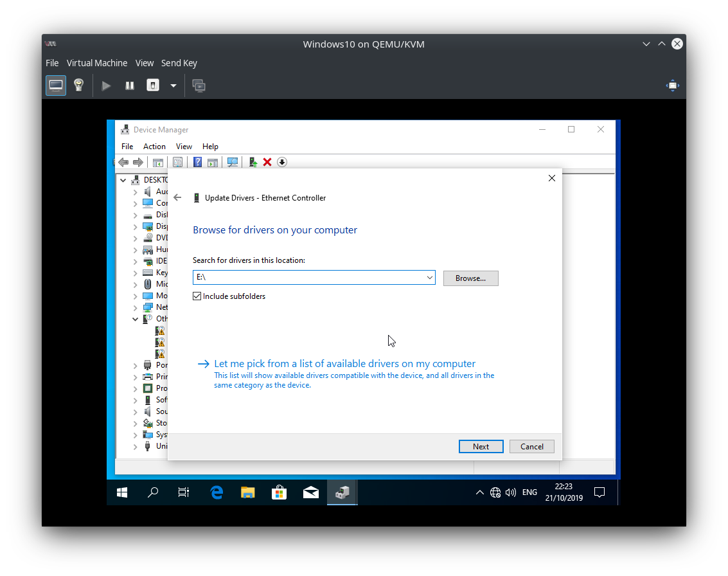
Task: Open File Explorer from the taskbar
Action: point(248,492)
